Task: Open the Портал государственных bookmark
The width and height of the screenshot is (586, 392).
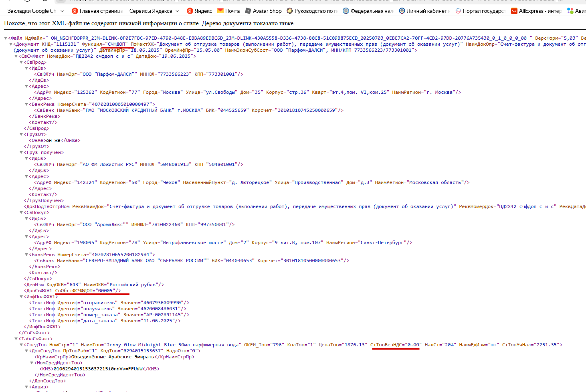Action: [480, 11]
